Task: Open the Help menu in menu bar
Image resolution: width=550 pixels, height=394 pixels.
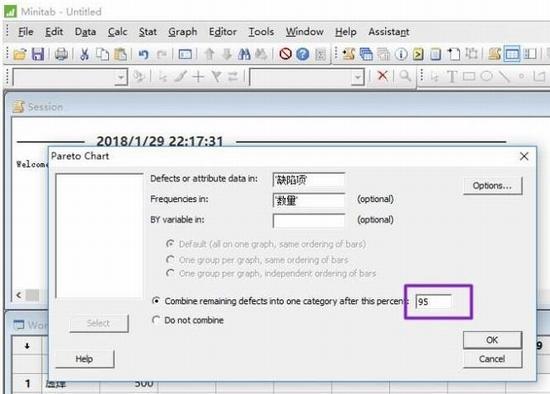Action: coord(346,32)
